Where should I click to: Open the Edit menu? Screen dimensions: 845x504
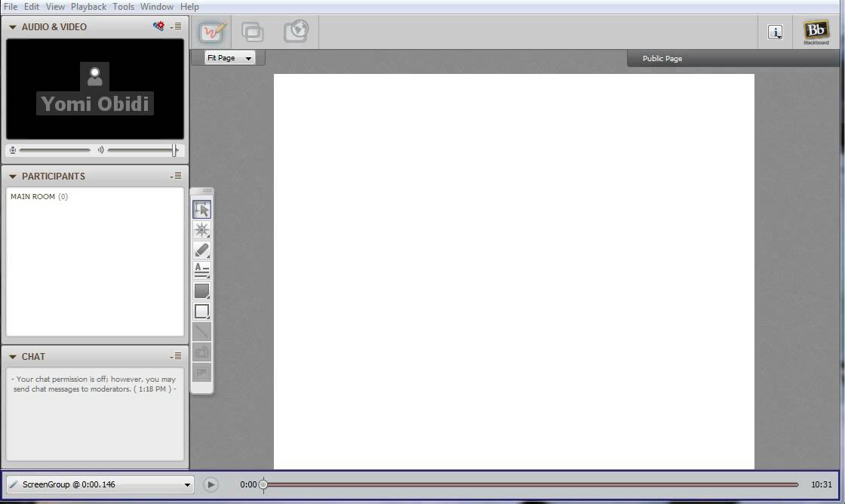tap(31, 7)
